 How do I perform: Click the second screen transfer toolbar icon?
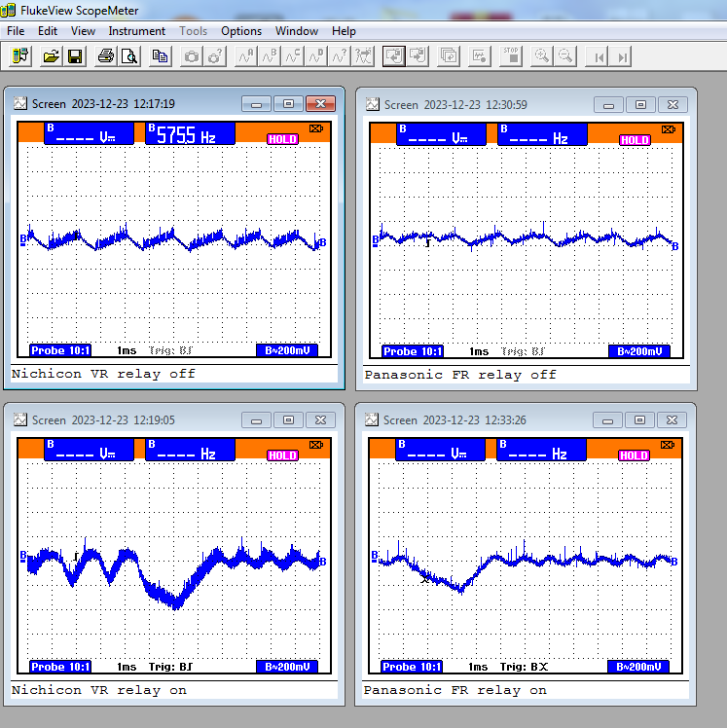pos(418,56)
